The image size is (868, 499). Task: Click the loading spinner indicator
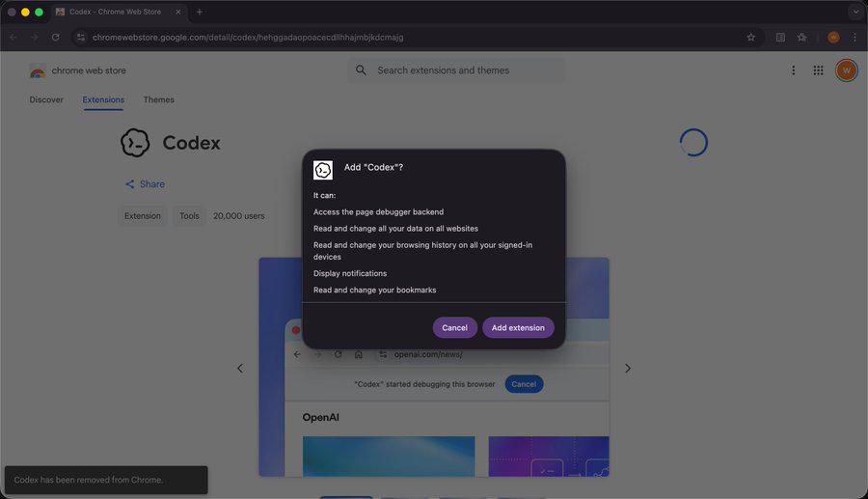click(693, 143)
